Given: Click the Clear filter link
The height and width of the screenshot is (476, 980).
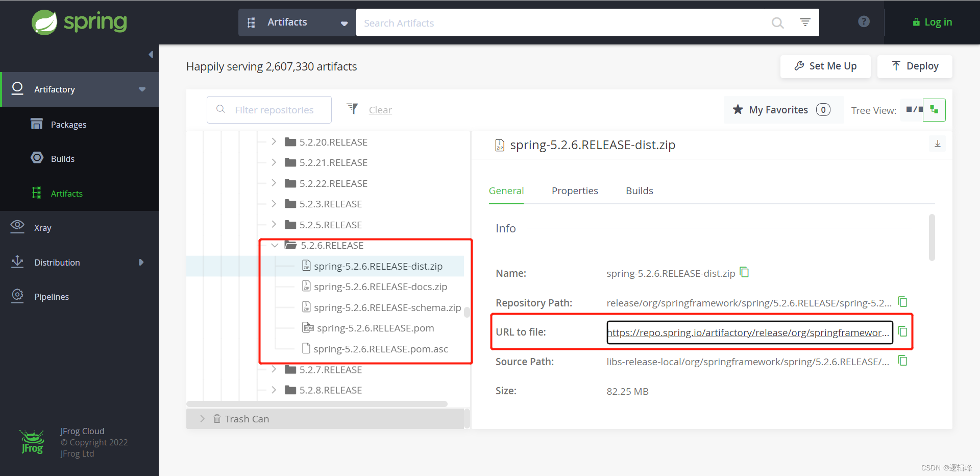Looking at the screenshot, I should (380, 110).
